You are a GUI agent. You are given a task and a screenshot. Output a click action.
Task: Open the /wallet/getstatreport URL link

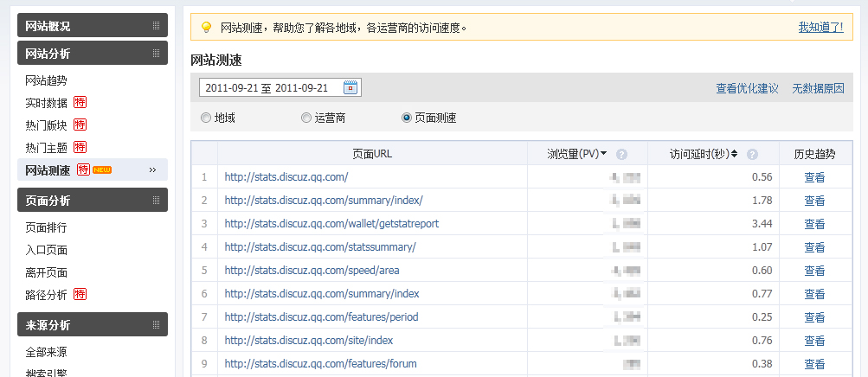tap(331, 224)
